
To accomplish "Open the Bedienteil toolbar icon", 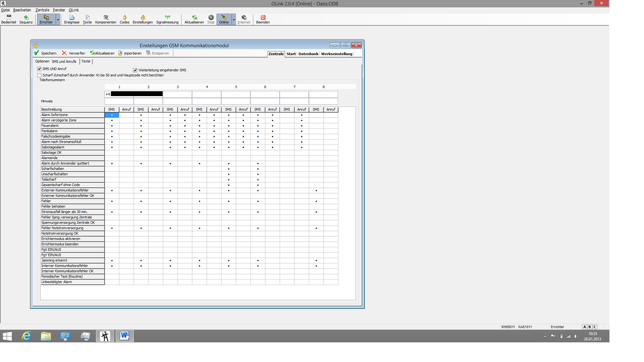I will (x=9, y=20).
